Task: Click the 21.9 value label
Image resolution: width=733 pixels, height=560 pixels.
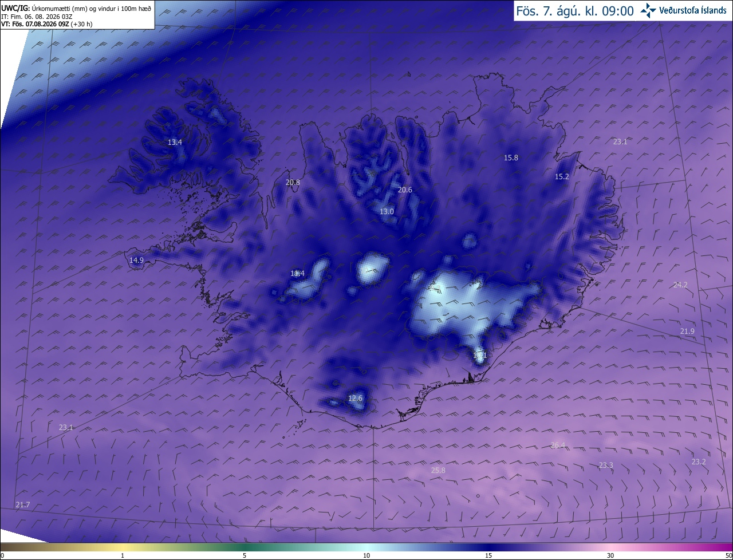Action: pyautogui.click(x=687, y=331)
